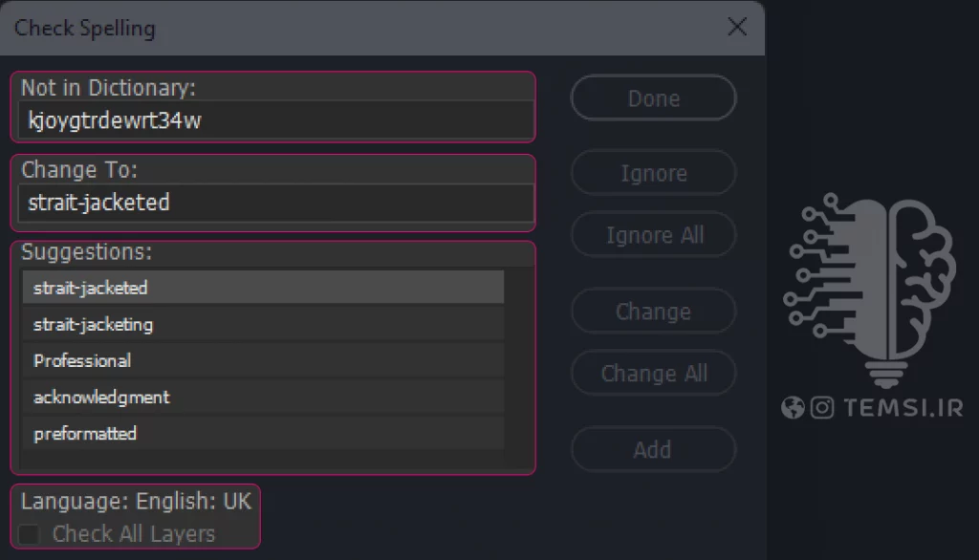Select the strait-jacketing suggestion

[x=263, y=324]
